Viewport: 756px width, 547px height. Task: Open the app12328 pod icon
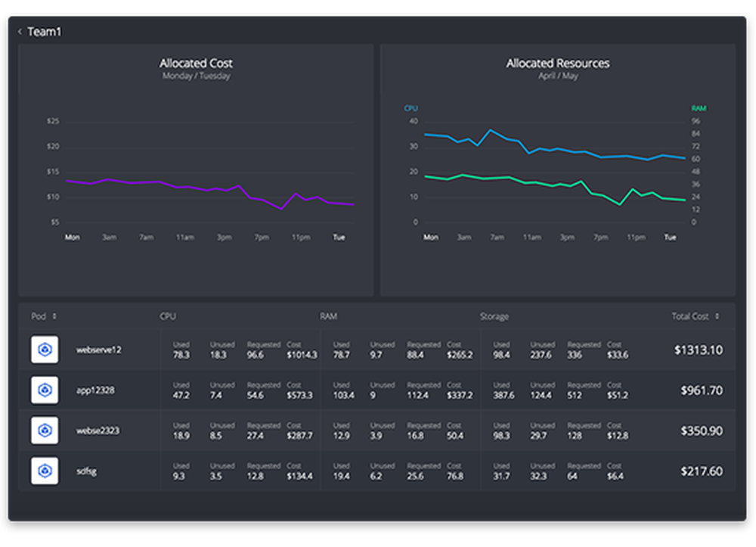pos(45,390)
